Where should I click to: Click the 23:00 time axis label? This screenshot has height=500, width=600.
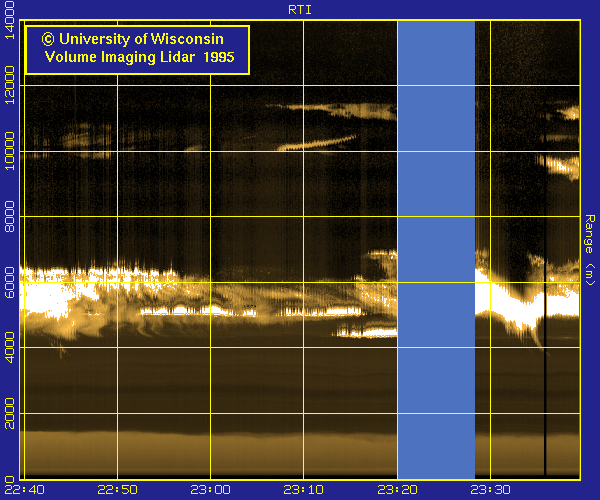(210, 490)
